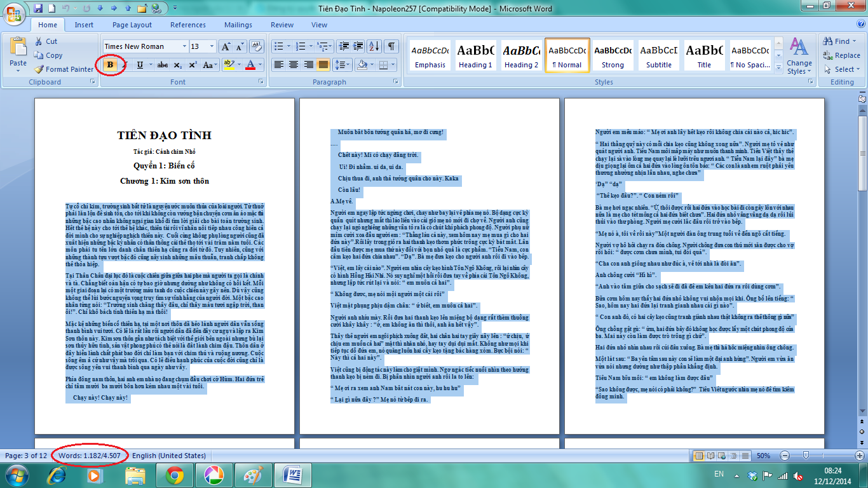The width and height of the screenshot is (868, 488).
Task: Clear formatting of selected text
Action: point(257,46)
